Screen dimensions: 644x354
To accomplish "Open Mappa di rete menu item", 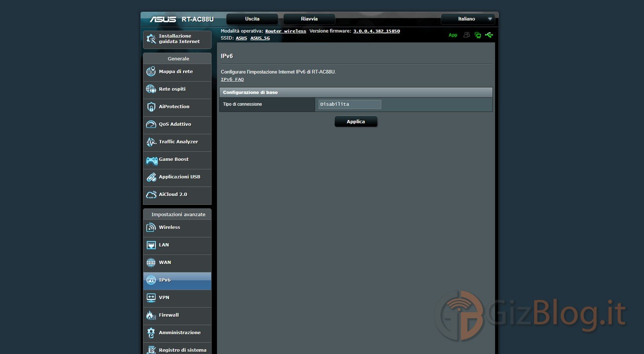I will (177, 72).
